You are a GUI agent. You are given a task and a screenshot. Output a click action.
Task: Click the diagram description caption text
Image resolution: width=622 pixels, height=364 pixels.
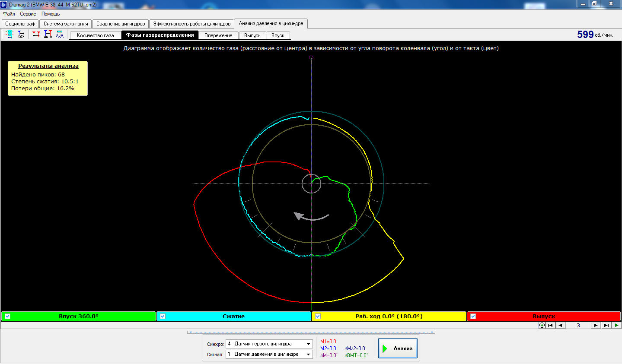point(311,48)
